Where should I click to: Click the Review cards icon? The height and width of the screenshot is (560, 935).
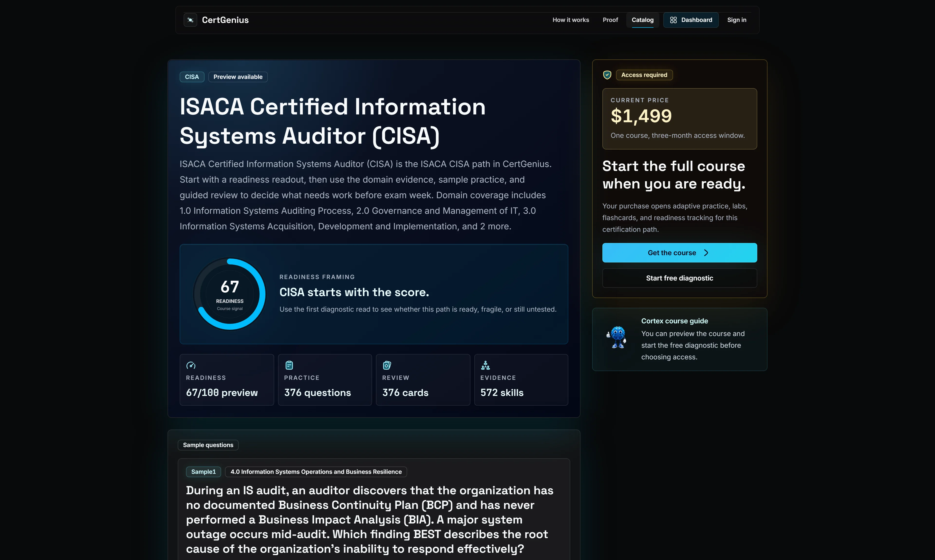pos(387,365)
